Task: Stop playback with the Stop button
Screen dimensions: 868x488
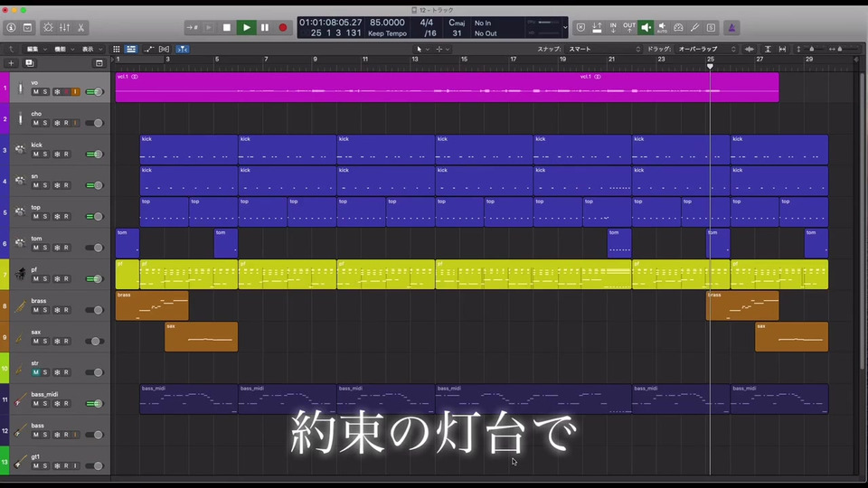Action: (x=226, y=27)
